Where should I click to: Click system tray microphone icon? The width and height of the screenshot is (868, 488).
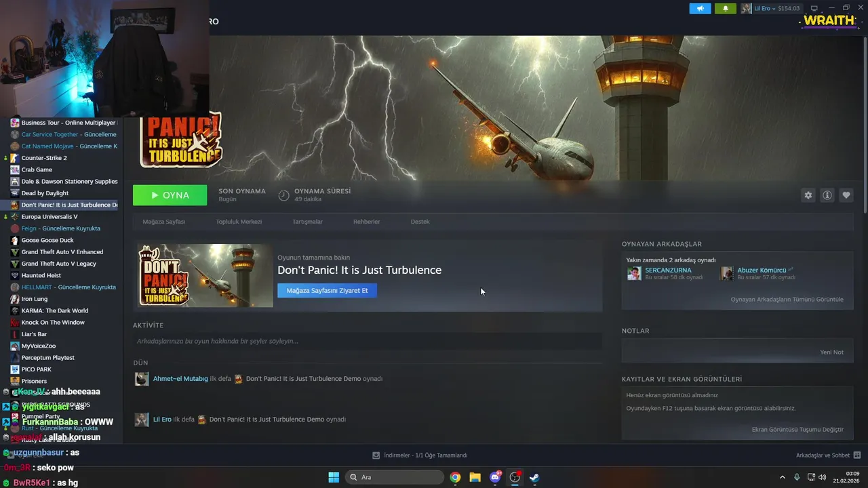coord(797,477)
